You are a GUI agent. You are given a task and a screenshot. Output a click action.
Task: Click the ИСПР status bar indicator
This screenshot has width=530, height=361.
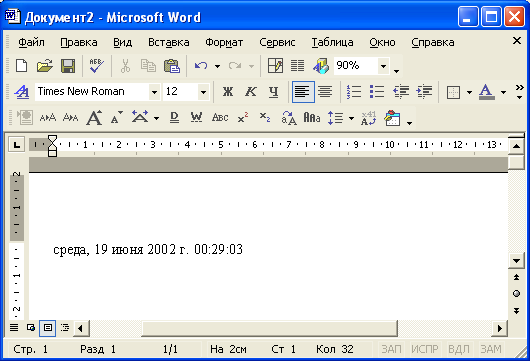[425, 349]
